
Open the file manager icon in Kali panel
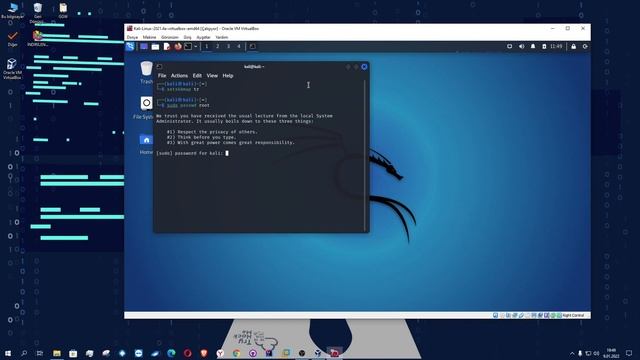(x=155, y=47)
